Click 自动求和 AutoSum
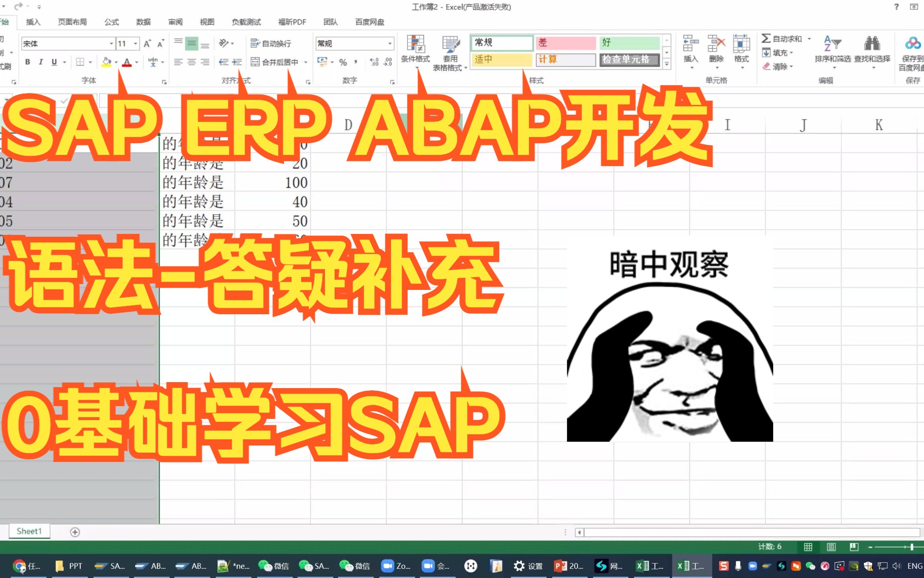This screenshot has width=924, height=578. point(782,39)
